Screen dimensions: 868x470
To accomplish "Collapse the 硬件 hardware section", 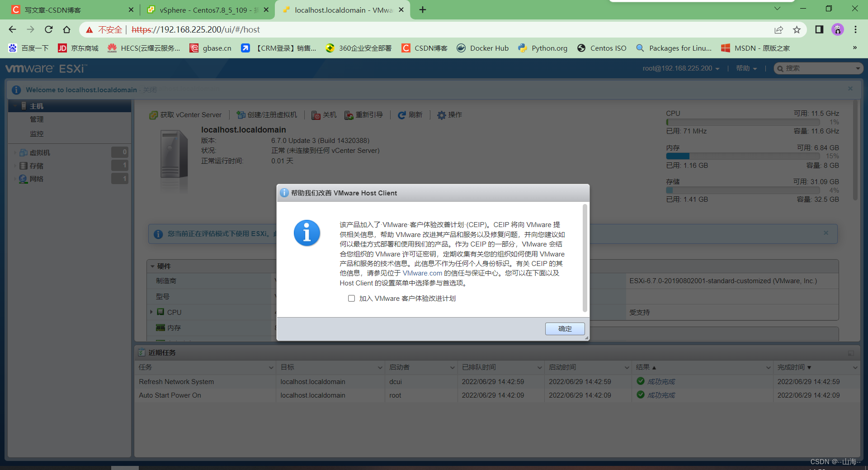I will pos(153,266).
